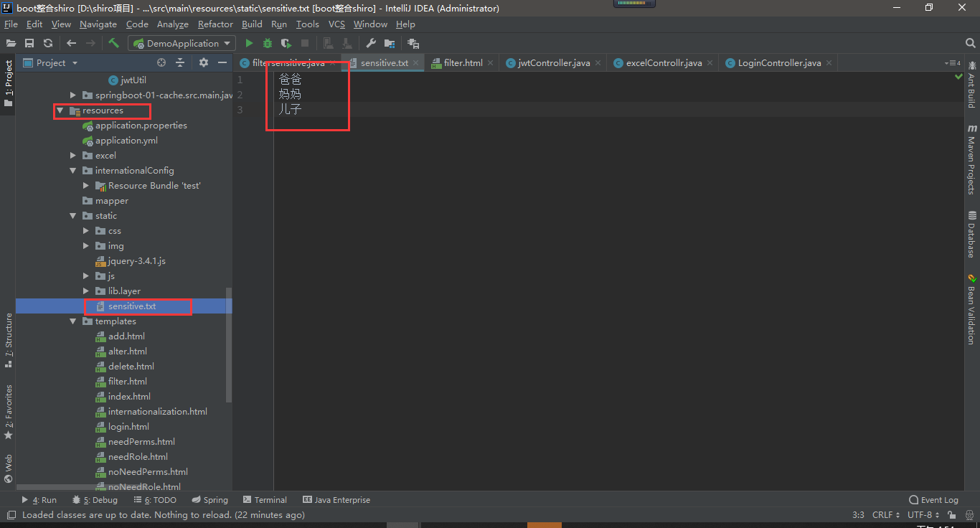Viewport: 980px width, 528px height.
Task: Click Scroll from Source target icon
Action: coord(161,62)
